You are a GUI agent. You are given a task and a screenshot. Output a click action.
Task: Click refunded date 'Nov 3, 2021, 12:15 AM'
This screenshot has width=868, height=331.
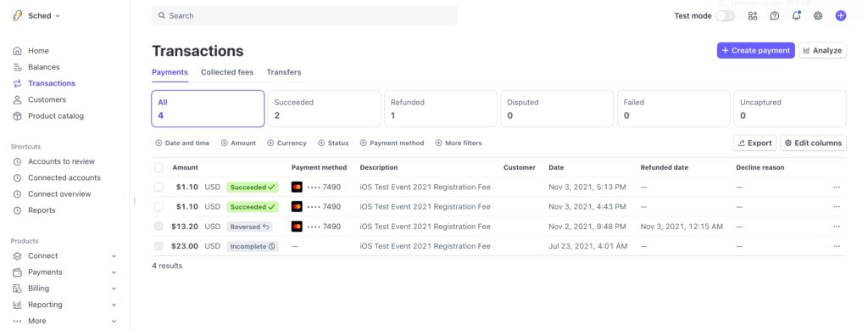[x=682, y=227]
